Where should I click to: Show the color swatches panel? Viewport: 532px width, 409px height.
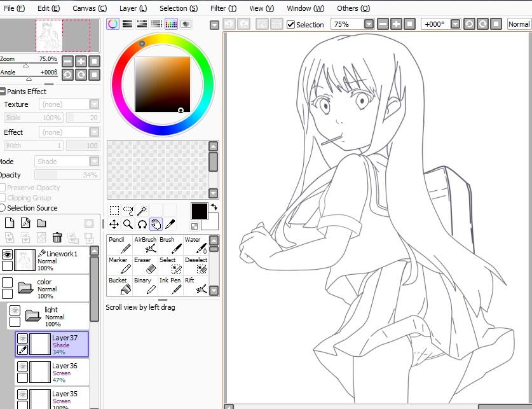(172, 24)
